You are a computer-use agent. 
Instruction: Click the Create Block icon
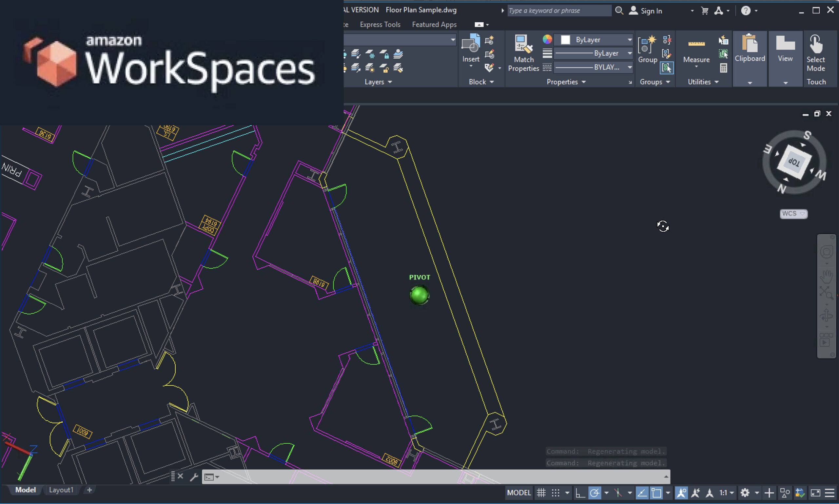[x=489, y=40]
